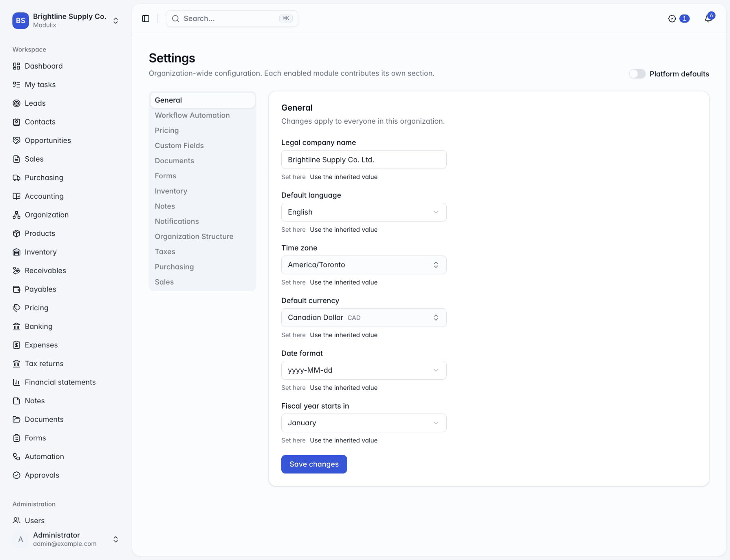Expand the Brightline Supply Co. organization switcher
This screenshot has height=560, width=730.
pyautogui.click(x=66, y=20)
